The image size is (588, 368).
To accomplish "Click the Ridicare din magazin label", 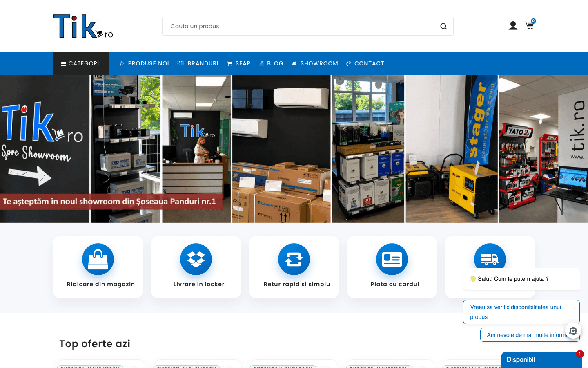I will point(101,284).
